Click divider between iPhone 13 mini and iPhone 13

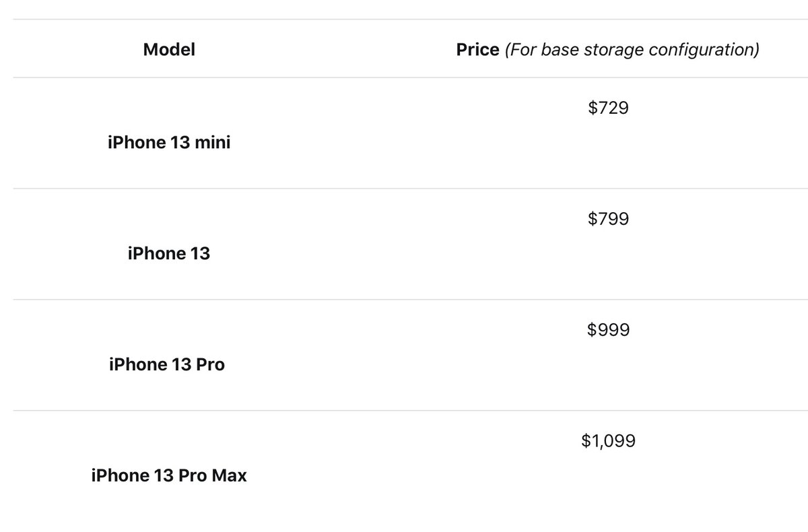pos(404,189)
